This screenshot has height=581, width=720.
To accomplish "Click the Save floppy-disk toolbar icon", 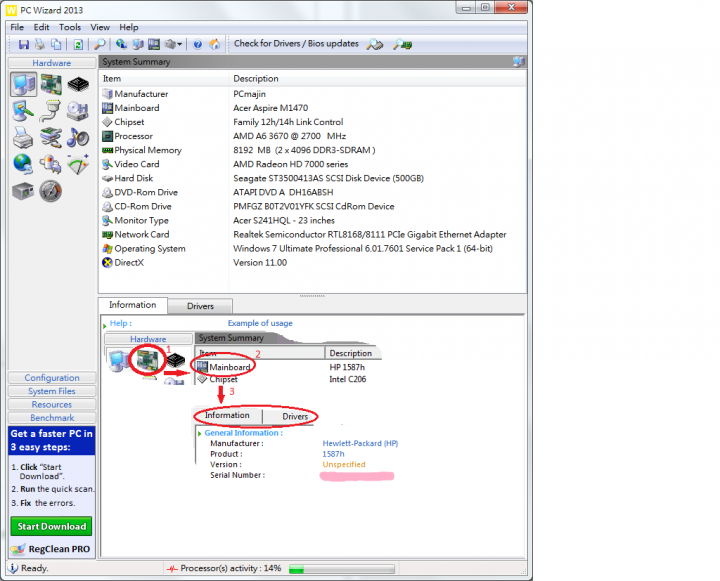I will (x=23, y=45).
